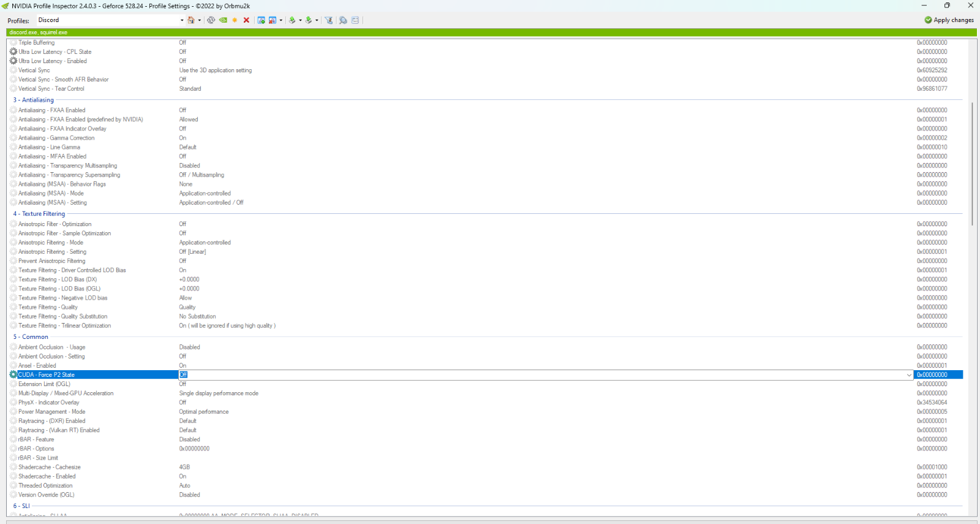Click the filter settings funnel icon
980x524 pixels.
pos(328,20)
